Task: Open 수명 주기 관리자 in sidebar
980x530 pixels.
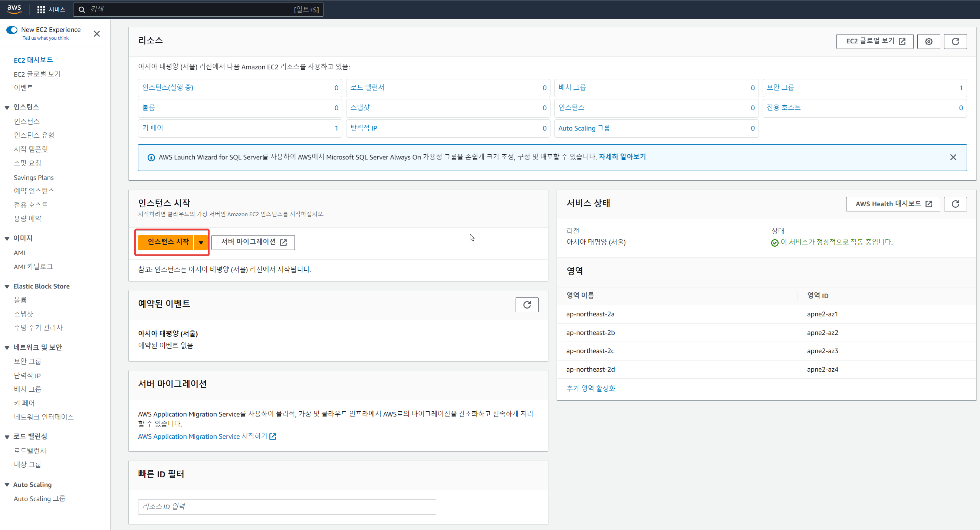Action: click(x=38, y=327)
